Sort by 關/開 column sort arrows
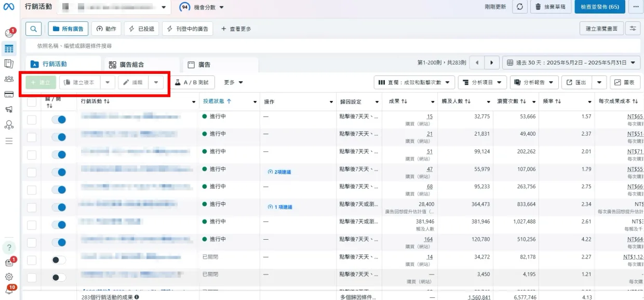The height and width of the screenshot is (300, 644). tap(49, 106)
